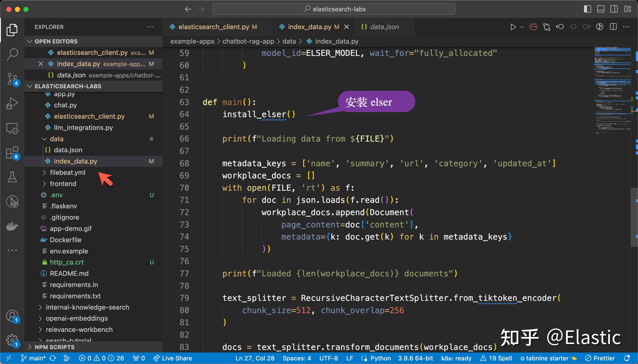Expand the frontend folder

point(44,183)
